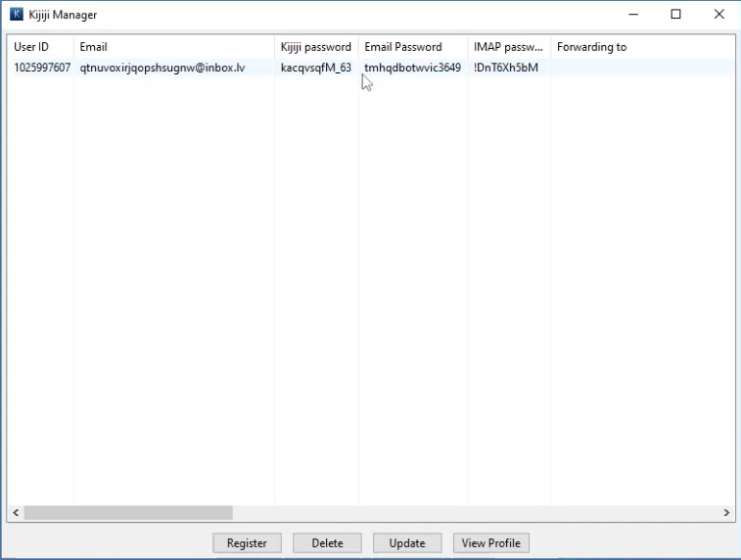
Task: Select the tmhqdbotwvic3649 cell
Action: (412, 68)
